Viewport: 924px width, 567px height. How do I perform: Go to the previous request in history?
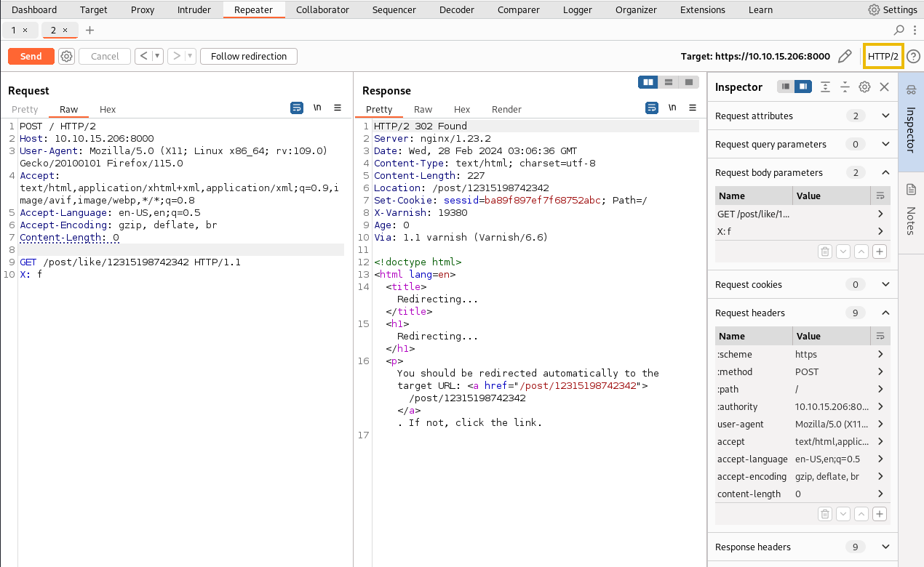[143, 56]
